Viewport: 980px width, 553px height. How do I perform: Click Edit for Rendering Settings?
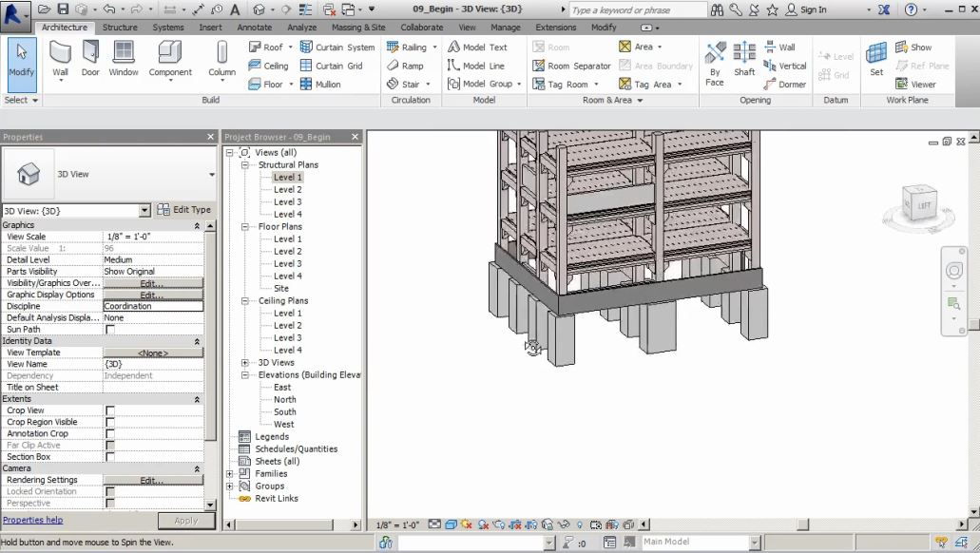[153, 481]
